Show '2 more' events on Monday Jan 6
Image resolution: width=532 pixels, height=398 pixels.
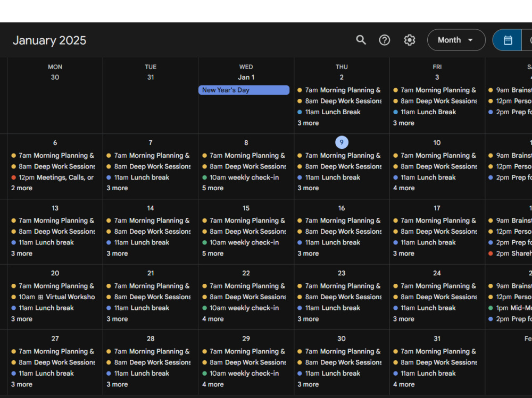coord(22,188)
